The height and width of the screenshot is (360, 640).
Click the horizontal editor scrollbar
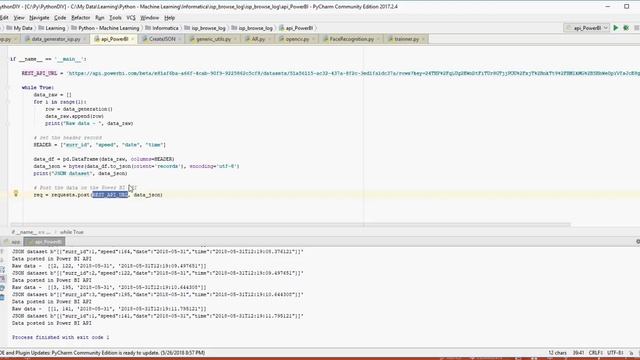tap(290, 224)
